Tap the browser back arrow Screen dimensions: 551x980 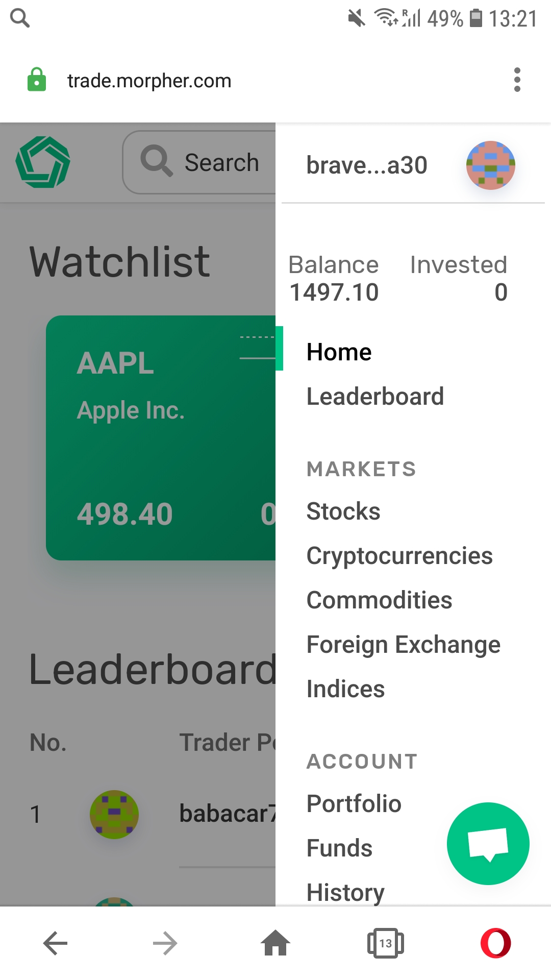pos(55,943)
